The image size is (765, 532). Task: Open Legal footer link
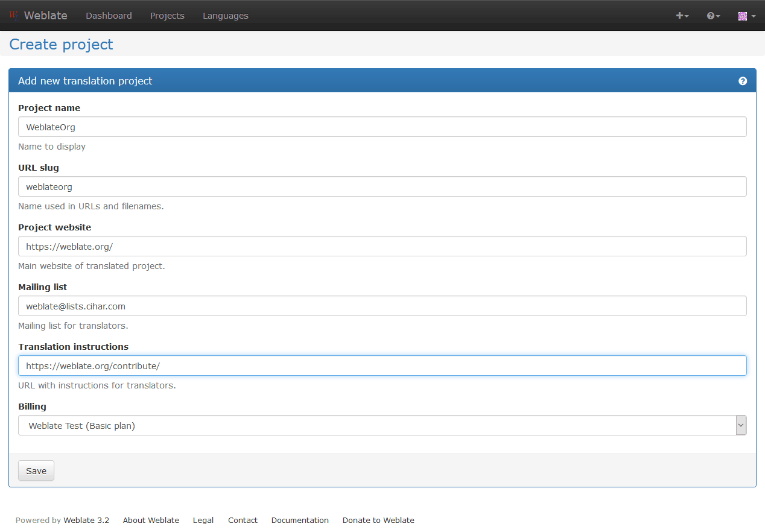[203, 520]
